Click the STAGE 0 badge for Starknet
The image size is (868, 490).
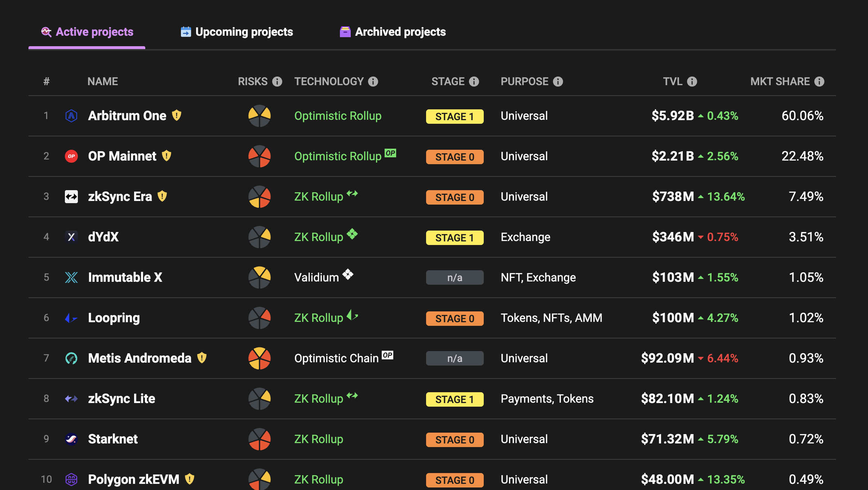point(455,440)
